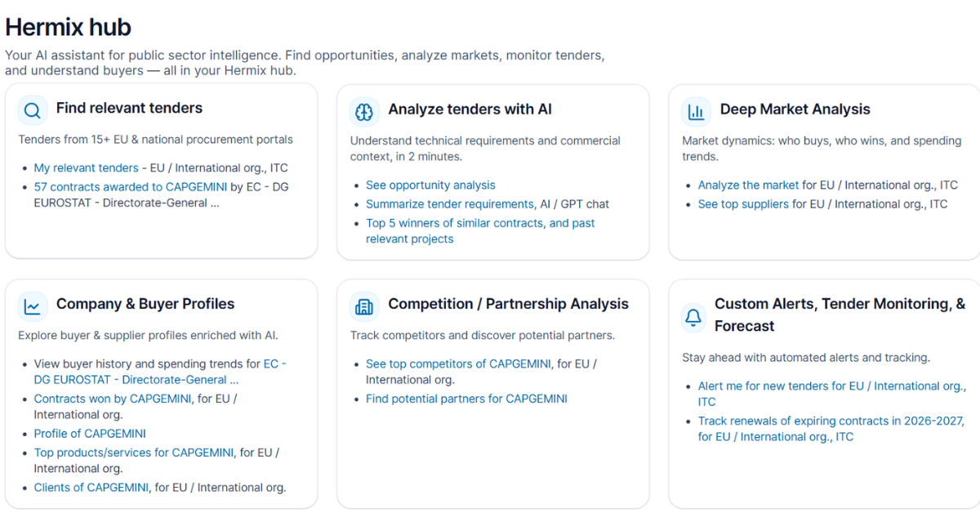View EC - DG EUROSTAT buyer history link
Image resolution: width=980 pixels, height=513 pixels.
[x=160, y=372]
